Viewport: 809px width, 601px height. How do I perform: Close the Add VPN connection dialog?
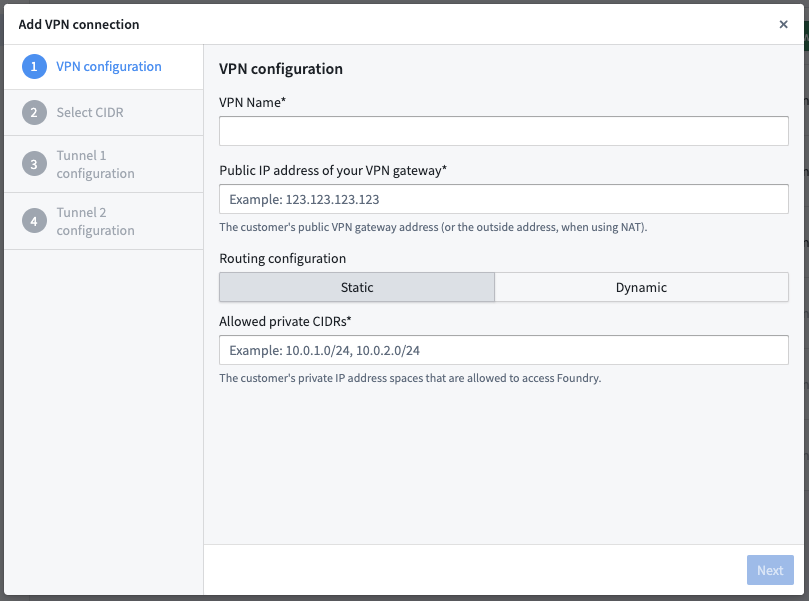click(784, 24)
